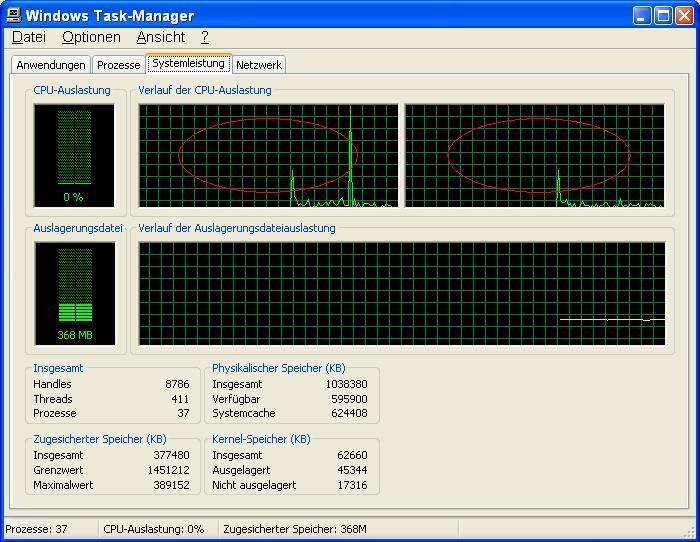Screen dimensions: 700x542
Task: Maximize the Task-Manager window
Action: (663, 16)
